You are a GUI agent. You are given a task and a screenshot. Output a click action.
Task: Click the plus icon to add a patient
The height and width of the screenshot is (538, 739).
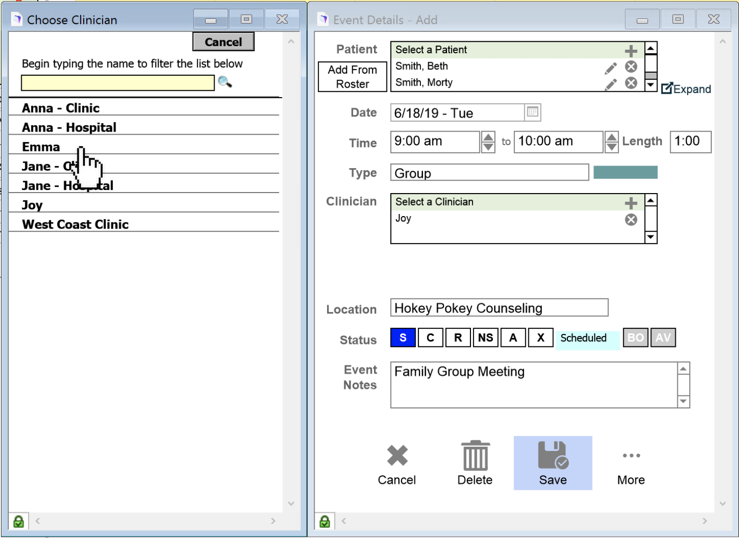630,50
